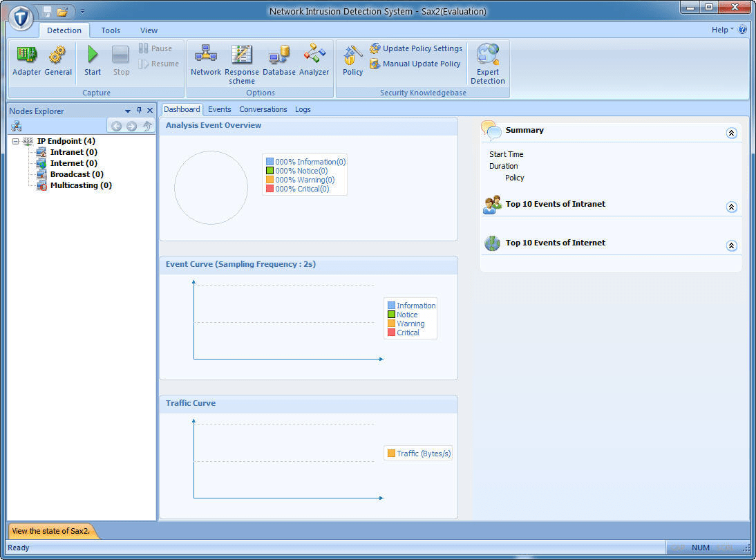Collapse the IP Endpoint tree node
The width and height of the screenshot is (756, 560).
pyautogui.click(x=15, y=141)
